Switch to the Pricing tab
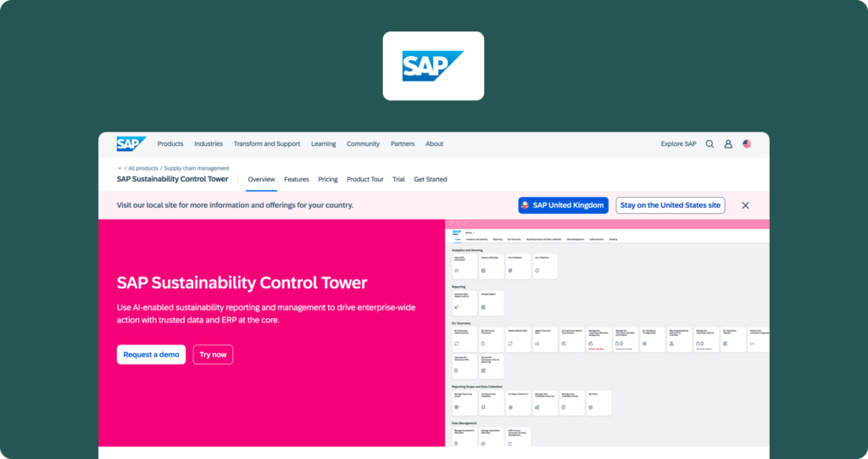 [328, 179]
